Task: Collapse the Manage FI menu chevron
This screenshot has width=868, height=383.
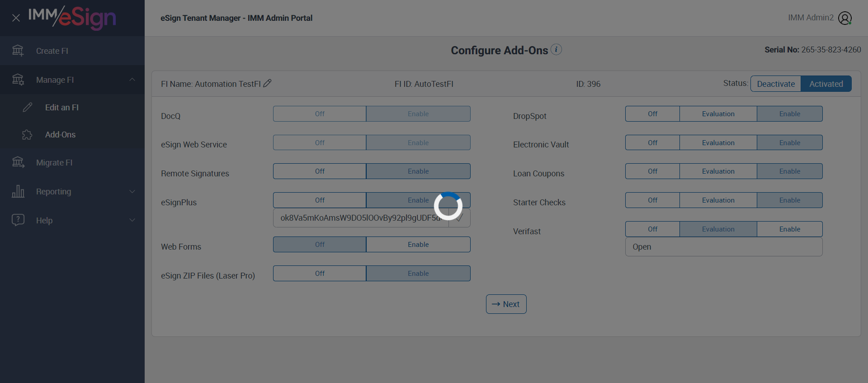Action: 132,80
